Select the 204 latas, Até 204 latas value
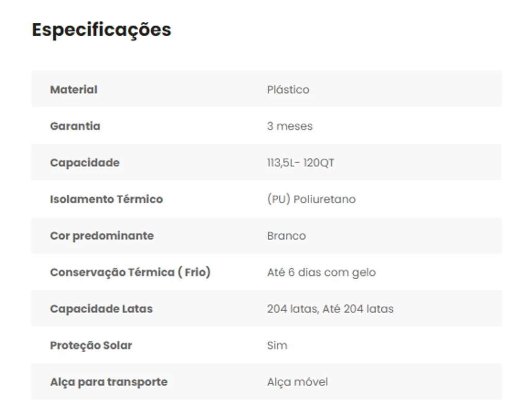Image resolution: width=518 pixels, height=420 pixels. 330,309
